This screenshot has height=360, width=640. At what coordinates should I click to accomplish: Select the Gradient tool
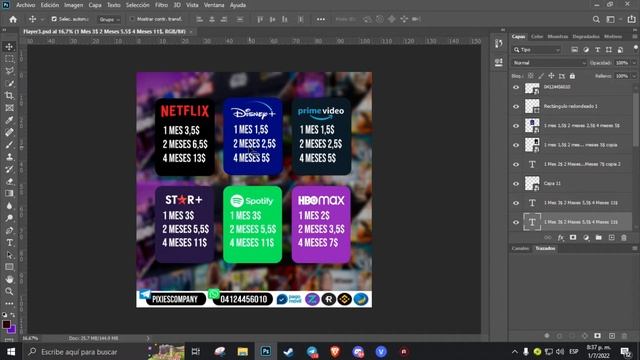9,193
